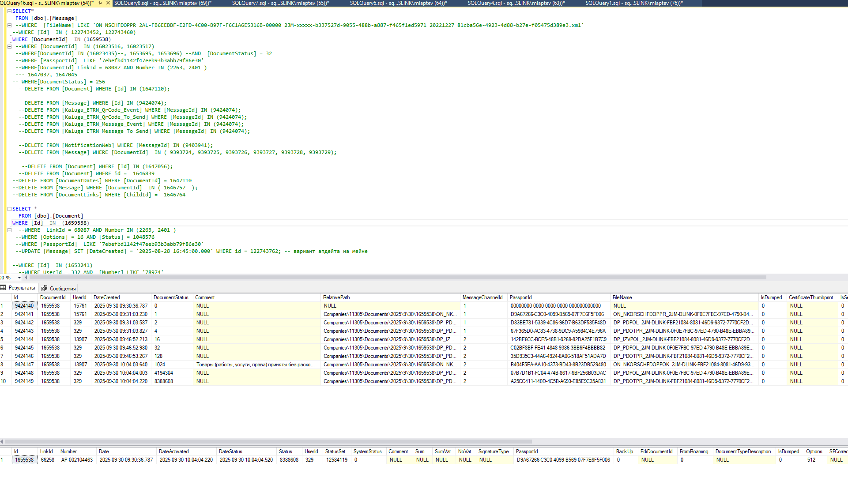This screenshot has width=848, height=504.
Task: Click the results grid horizontal scrollbar
Action: pyautogui.click(x=268, y=441)
